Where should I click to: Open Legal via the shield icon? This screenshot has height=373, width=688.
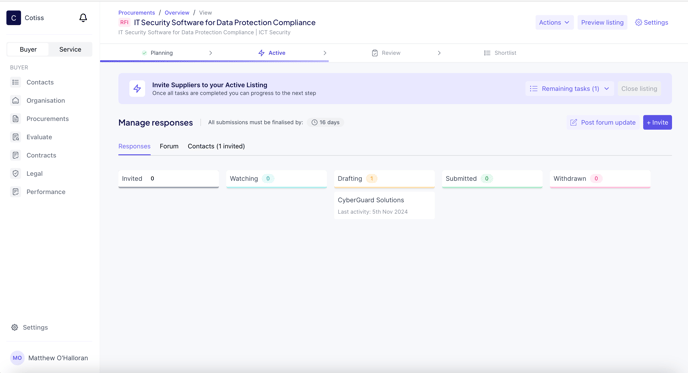pyautogui.click(x=15, y=173)
